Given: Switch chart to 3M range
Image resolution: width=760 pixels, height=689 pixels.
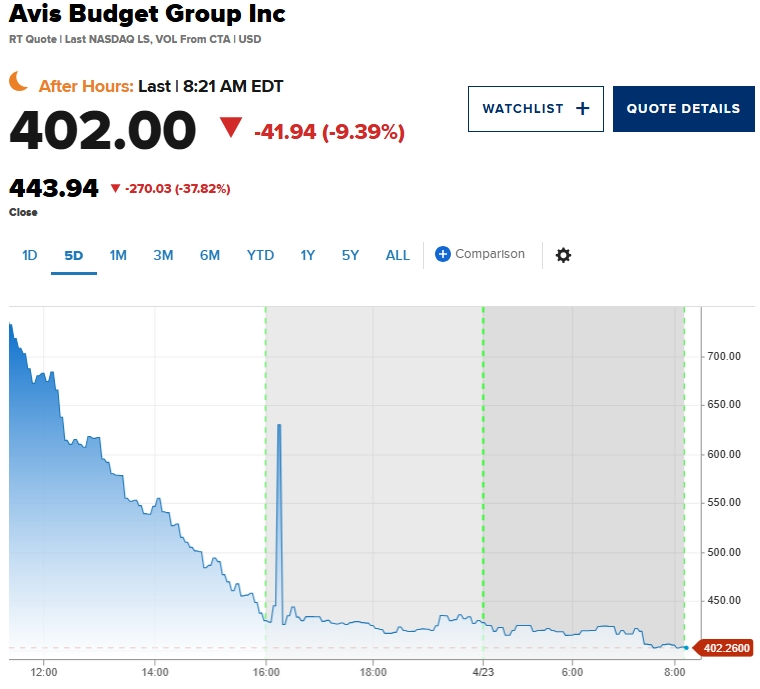Looking at the screenshot, I should [163, 255].
